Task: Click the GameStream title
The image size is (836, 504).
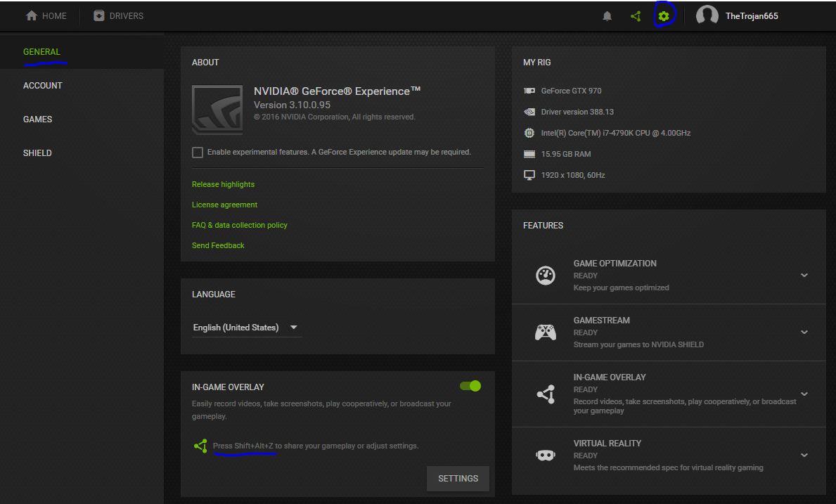Action: (601, 321)
